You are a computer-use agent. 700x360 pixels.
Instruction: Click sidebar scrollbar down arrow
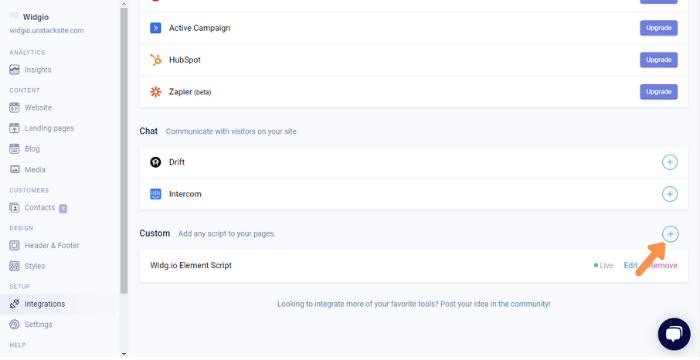point(124,354)
